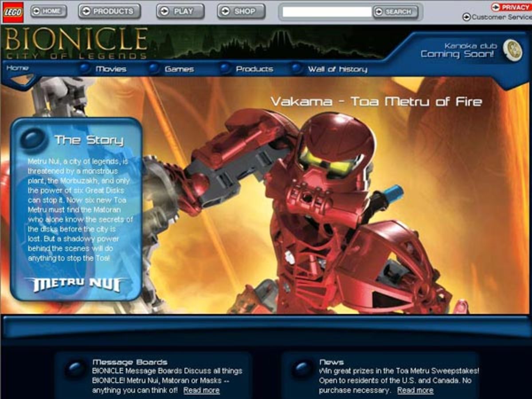The image size is (532, 399).
Task: Open the Games section
Action: tap(179, 69)
